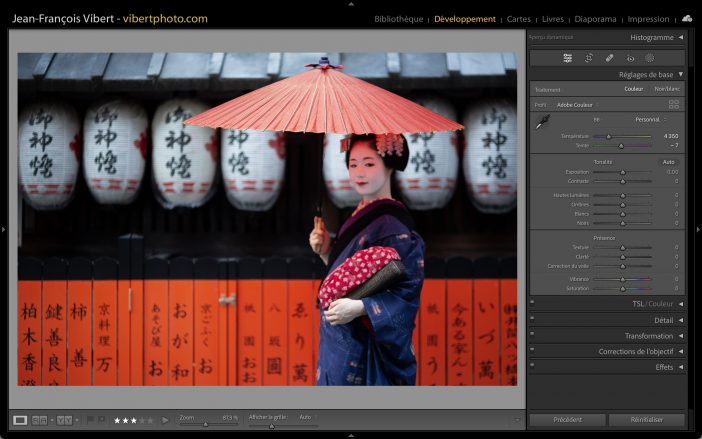This screenshot has height=439, width=702.
Task: Toggle the Détail panel on/off switch
Action: (533, 320)
